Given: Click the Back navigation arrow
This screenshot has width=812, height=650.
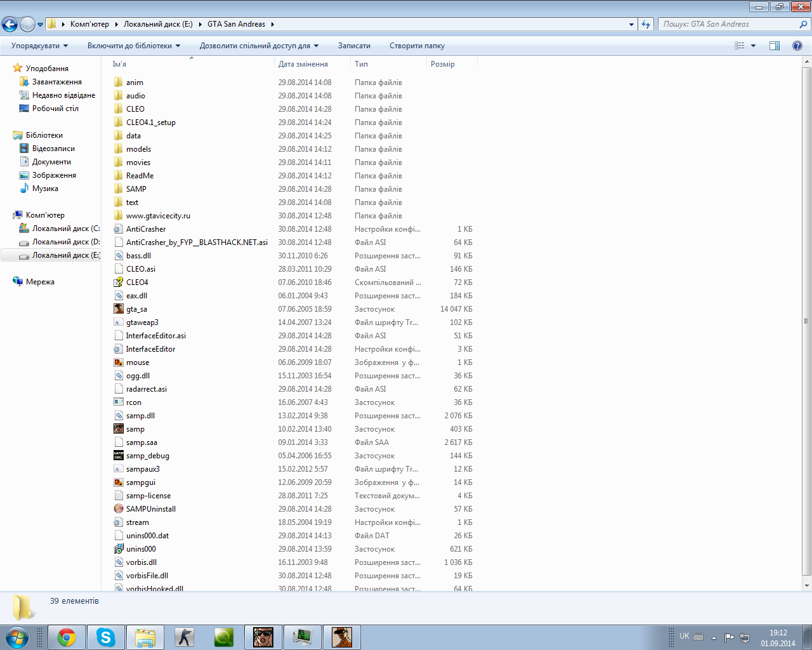Looking at the screenshot, I should click(10, 24).
